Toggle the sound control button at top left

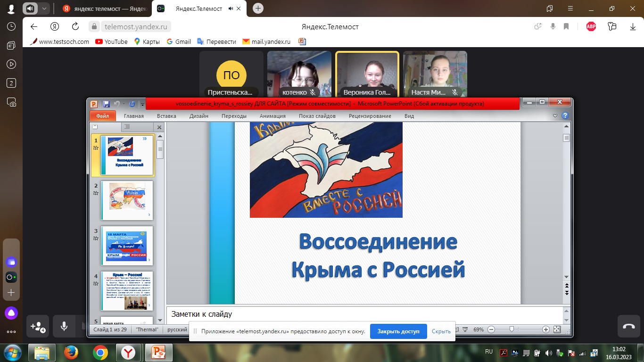[x=30, y=8]
